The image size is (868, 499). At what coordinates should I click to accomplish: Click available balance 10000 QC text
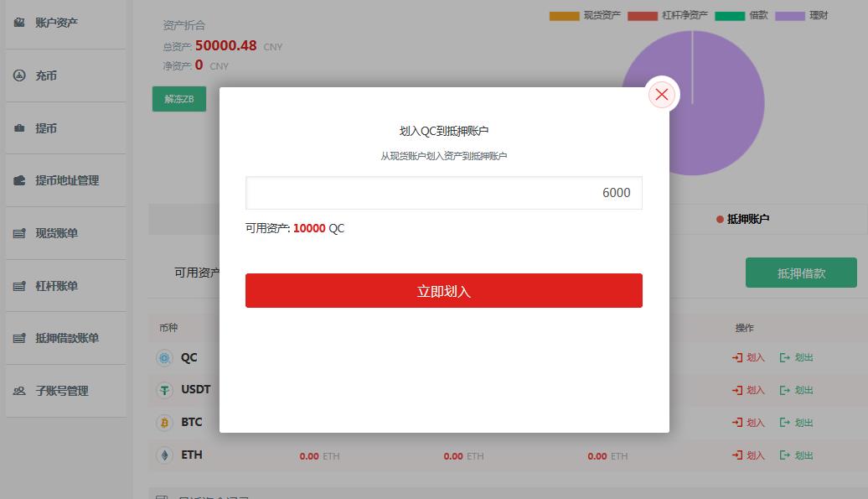318,228
